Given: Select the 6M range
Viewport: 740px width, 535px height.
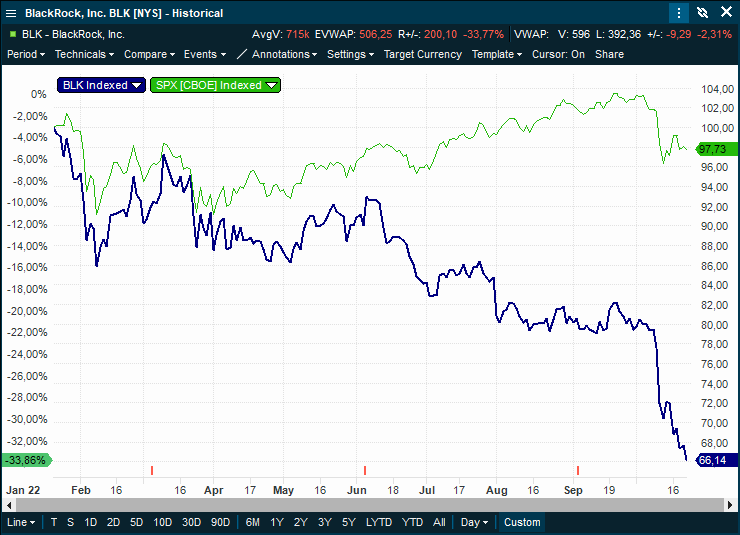Looking at the screenshot, I should [252, 522].
